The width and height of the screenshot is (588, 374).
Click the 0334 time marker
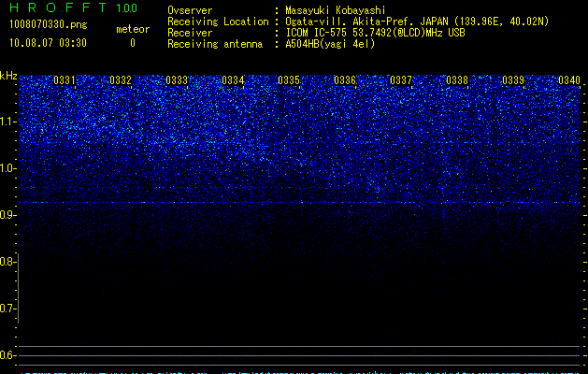coord(233,80)
